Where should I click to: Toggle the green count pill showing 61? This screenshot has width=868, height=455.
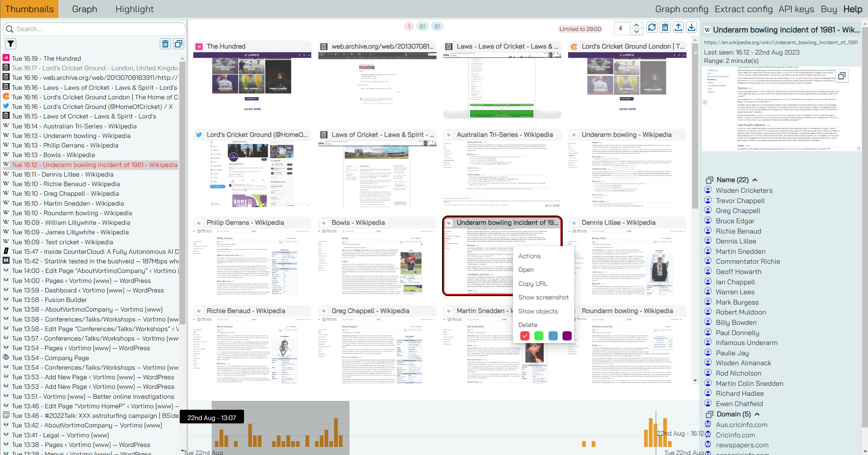422,26
